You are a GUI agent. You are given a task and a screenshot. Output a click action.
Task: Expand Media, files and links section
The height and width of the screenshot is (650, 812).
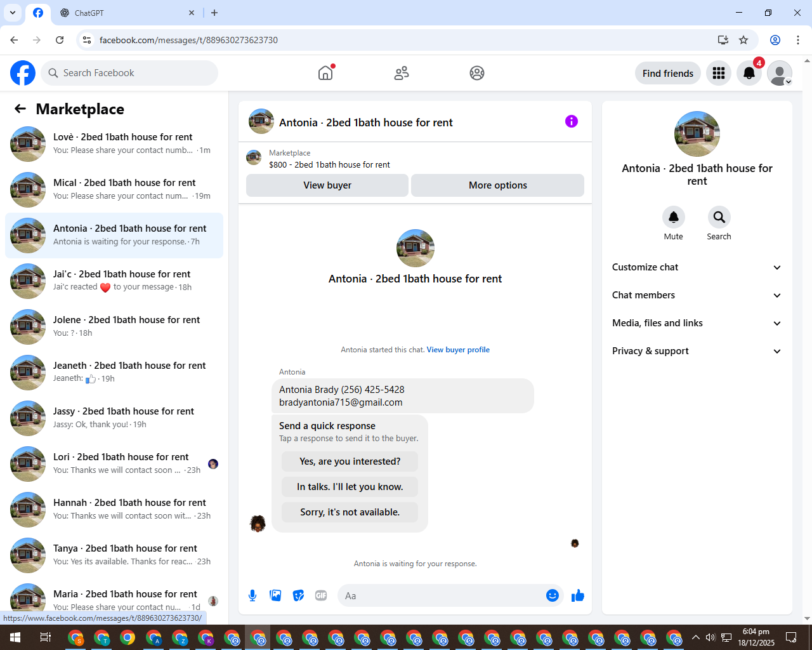(x=697, y=323)
